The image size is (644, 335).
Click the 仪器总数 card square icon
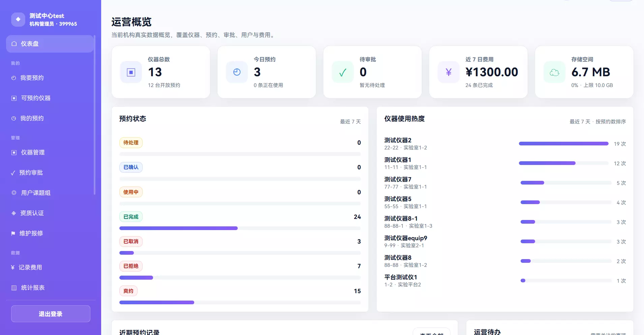(x=131, y=72)
